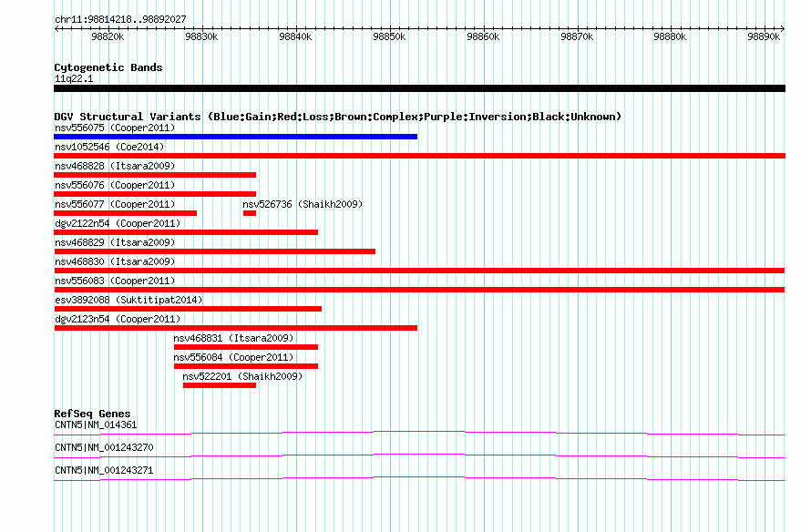The height and width of the screenshot is (532, 811).
Task: Click the blue nsv556075 gain variant bar
Action: click(235, 137)
